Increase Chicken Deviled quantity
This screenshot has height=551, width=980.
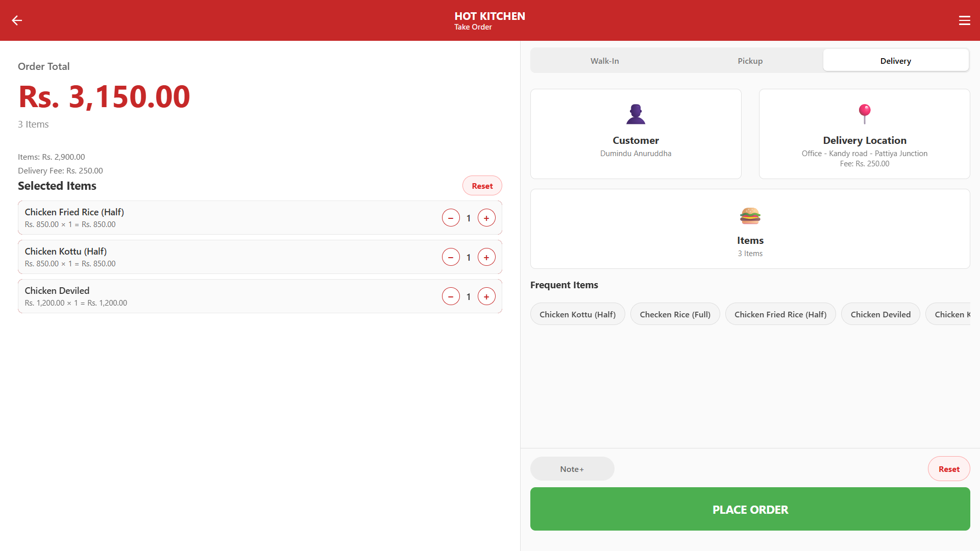point(486,297)
